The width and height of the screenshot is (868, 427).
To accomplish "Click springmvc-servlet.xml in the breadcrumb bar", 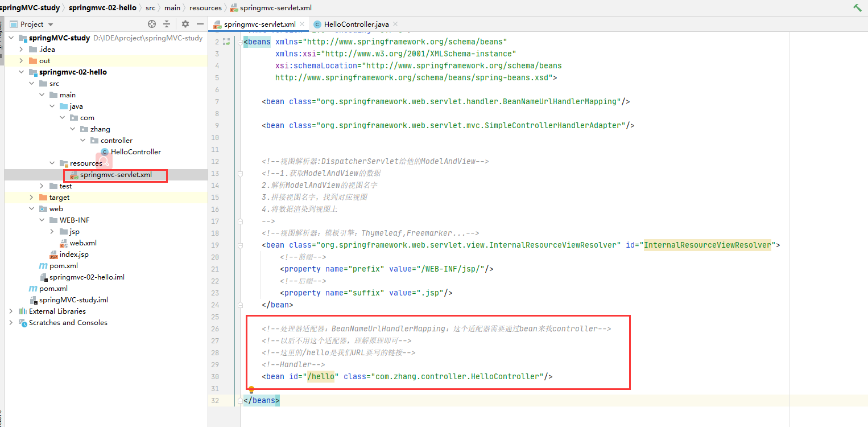I will tap(271, 7).
